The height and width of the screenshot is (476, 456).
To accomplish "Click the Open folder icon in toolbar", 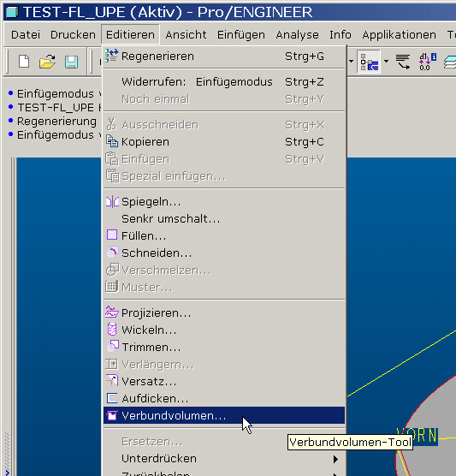I will (x=47, y=62).
